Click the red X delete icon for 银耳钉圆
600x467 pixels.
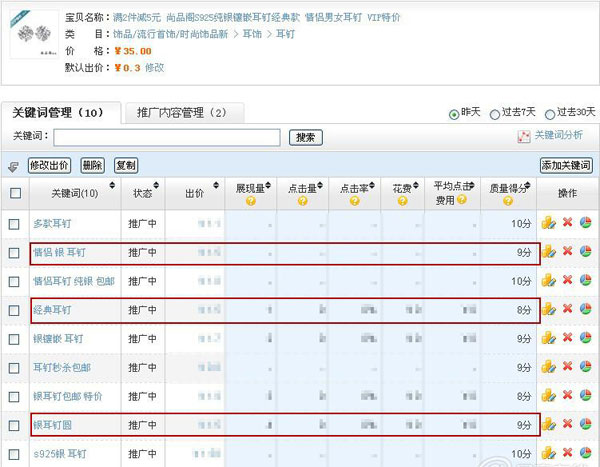567,426
